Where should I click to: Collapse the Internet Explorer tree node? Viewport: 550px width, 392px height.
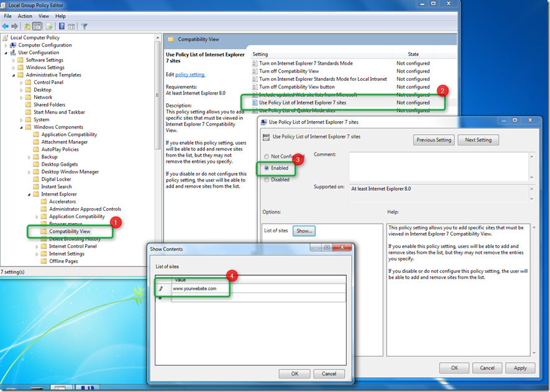coord(29,194)
